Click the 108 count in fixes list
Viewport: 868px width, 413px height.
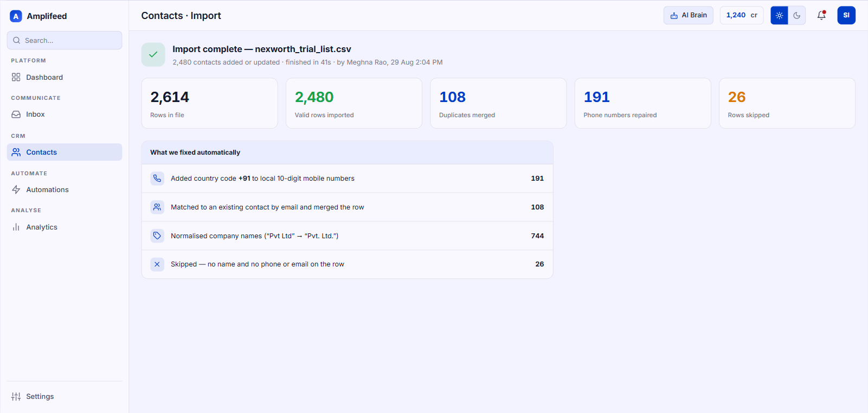tap(537, 207)
